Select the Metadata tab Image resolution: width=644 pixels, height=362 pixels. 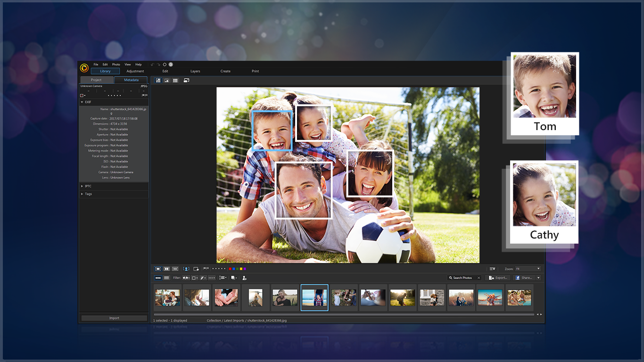point(131,80)
